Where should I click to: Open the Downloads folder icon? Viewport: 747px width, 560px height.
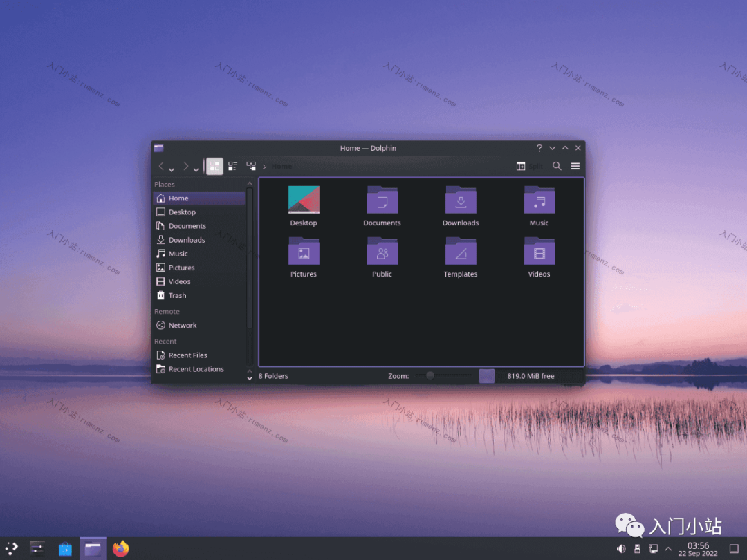(x=461, y=200)
